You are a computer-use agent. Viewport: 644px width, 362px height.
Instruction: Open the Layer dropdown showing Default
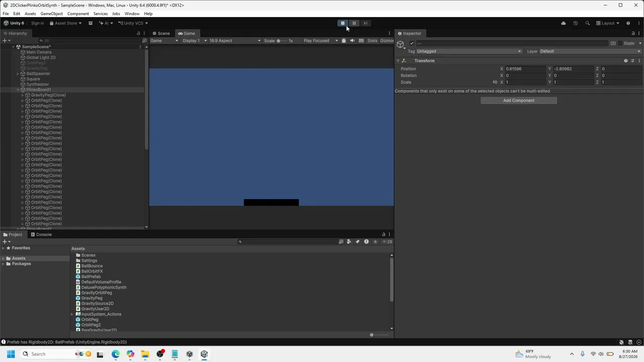(x=590, y=51)
